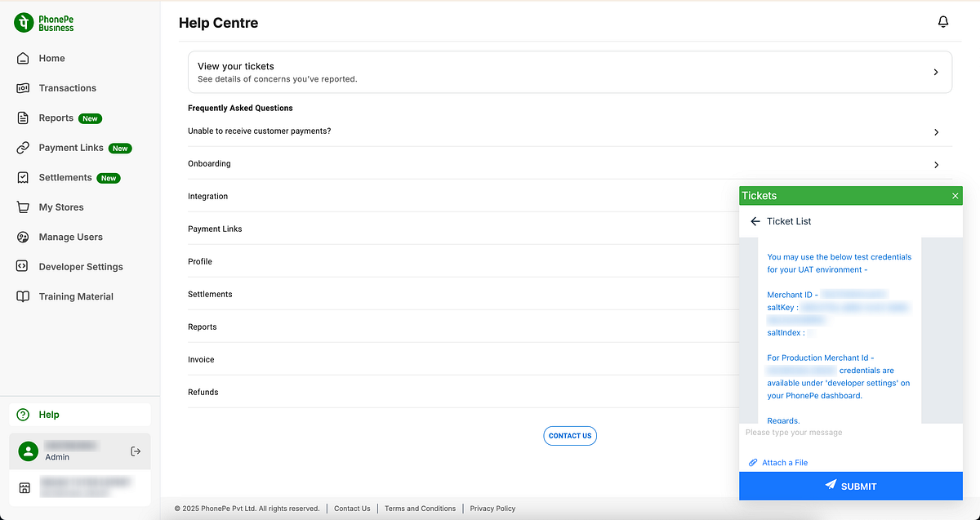Go to Home in sidebar menu
Image resolution: width=980 pixels, height=520 pixels.
(52, 58)
